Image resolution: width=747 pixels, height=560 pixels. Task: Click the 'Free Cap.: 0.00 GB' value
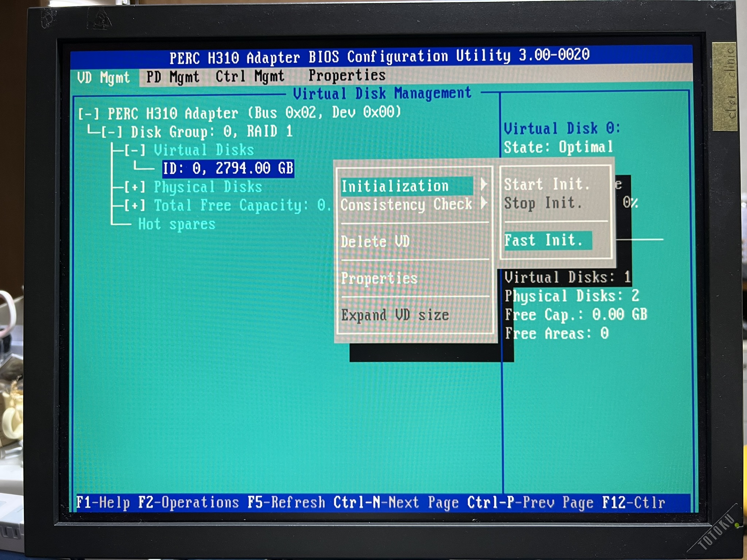click(576, 315)
